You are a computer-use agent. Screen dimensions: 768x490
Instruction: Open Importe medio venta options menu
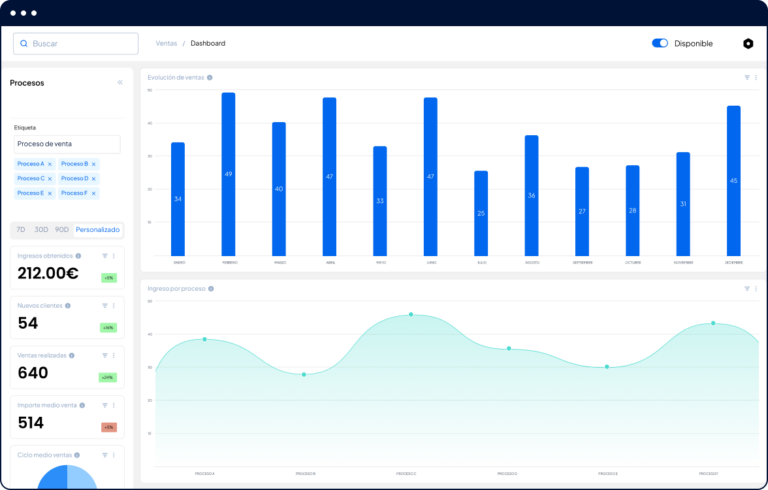point(114,405)
